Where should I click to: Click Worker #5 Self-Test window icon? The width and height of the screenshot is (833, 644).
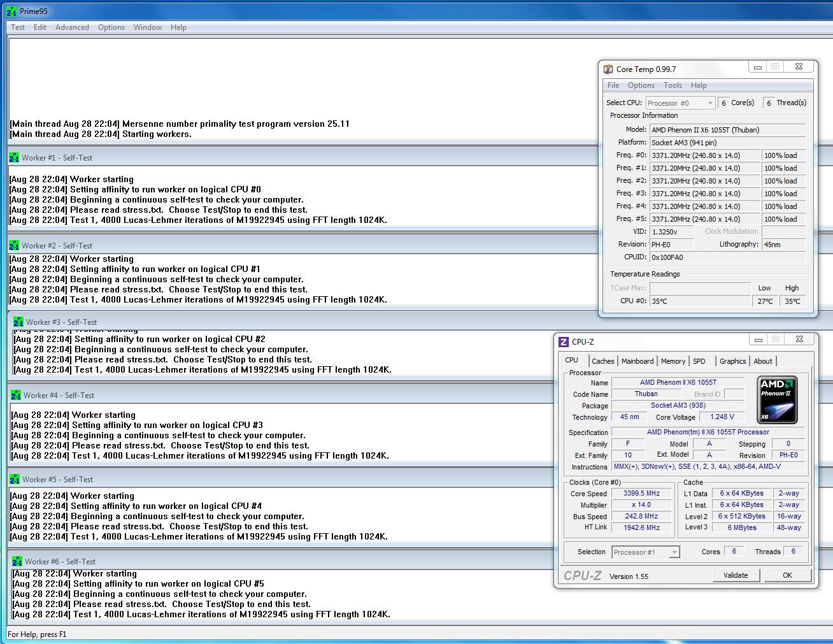click(x=15, y=479)
